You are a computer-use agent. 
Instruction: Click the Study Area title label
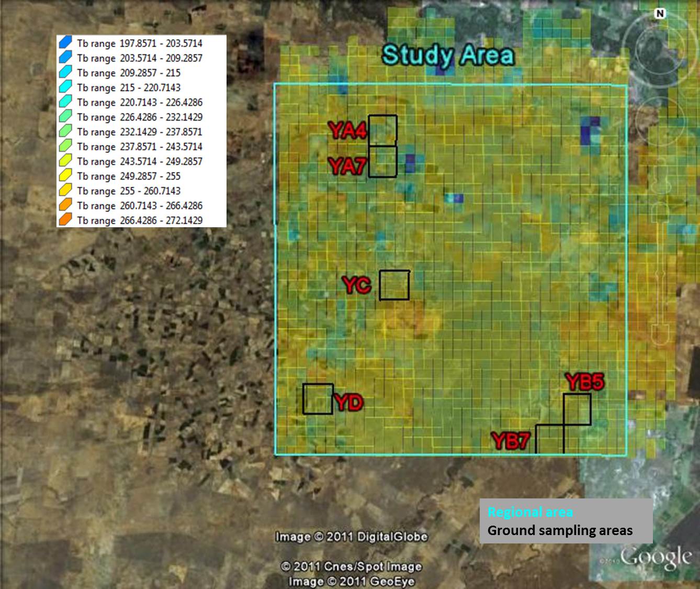pyautogui.click(x=448, y=55)
